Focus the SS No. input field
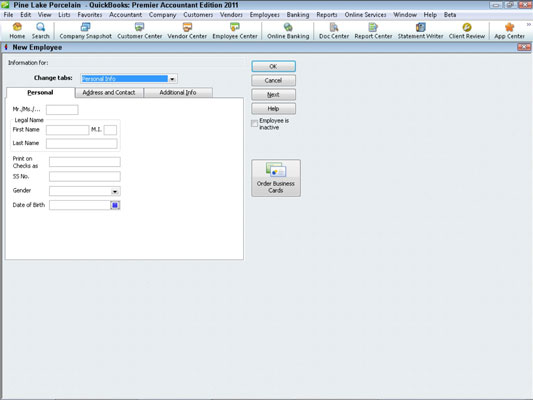The height and width of the screenshot is (400, 533). [85, 176]
